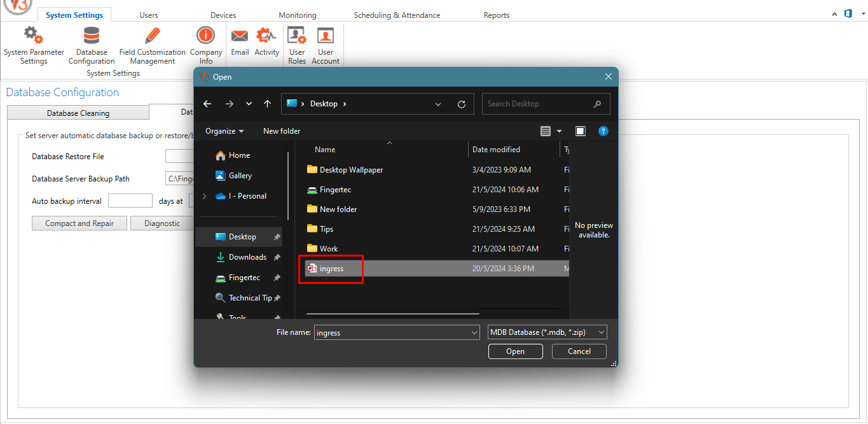The width and height of the screenshot is (868, 424).
Task: Expand the chevron after Desktop in the path
Action: point(345,104)
